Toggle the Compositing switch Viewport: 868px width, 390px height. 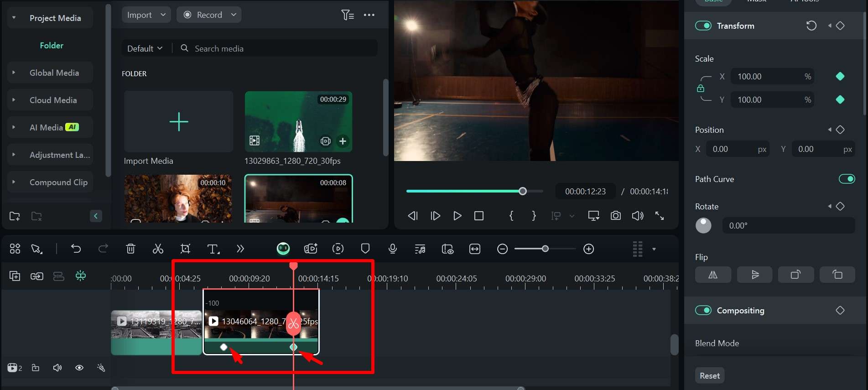coord(703,310)
